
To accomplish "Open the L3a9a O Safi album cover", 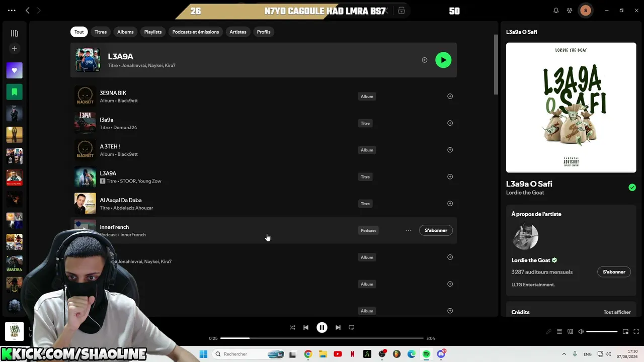I will click(x=571, y=108).
